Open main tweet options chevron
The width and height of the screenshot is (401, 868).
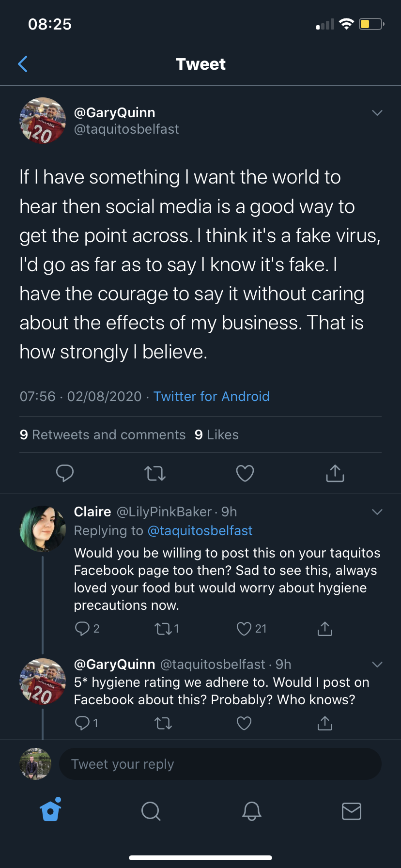tap(377, 113)
